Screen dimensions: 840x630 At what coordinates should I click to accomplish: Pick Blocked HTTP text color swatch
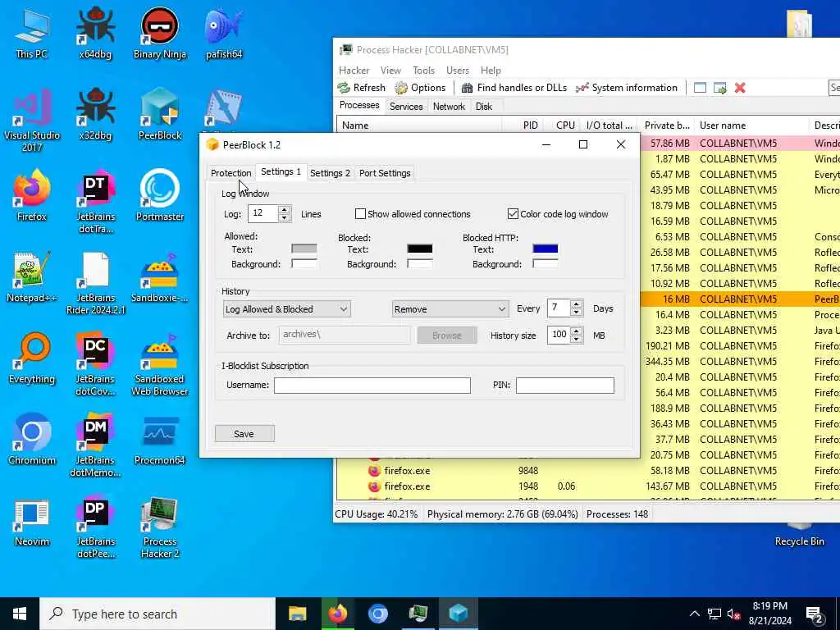(x=545, y=249)
